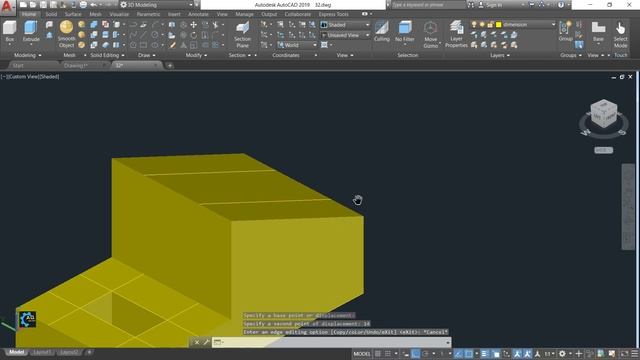Switch to the Drawing1 file tab

point(76,65)
